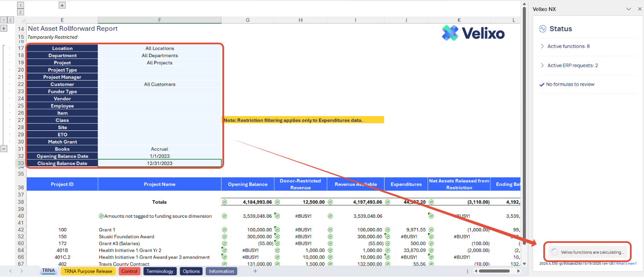644x277 pixels.
Task: Show row outline level 1
Action: pyautogui.click(x=4, y=20)
